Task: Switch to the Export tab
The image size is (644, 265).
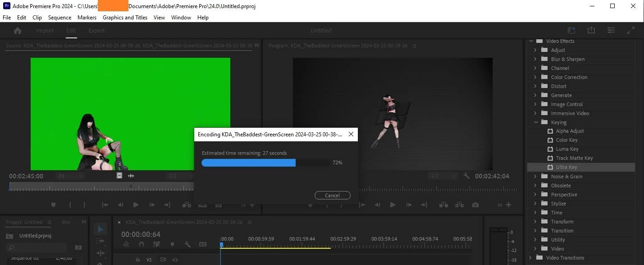Action: (x=96, y=31)
